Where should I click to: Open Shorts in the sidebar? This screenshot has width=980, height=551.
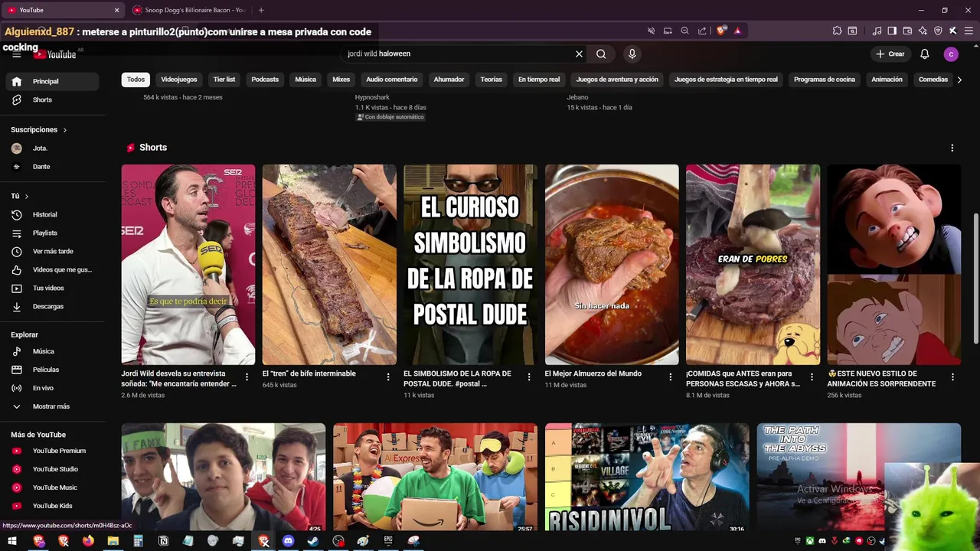(x=52, y=99)
